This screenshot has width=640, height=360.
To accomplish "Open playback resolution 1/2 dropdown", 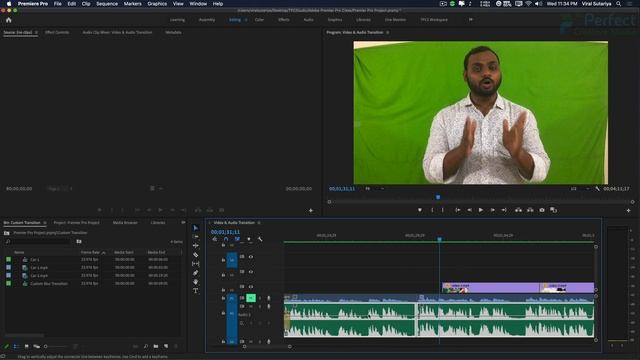I will point(580,189).
